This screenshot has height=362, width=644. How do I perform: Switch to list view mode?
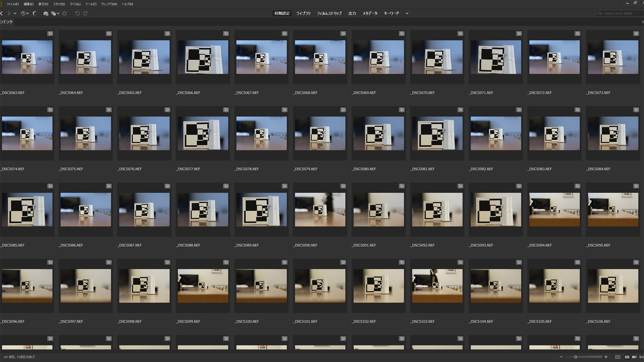[642, 357]
